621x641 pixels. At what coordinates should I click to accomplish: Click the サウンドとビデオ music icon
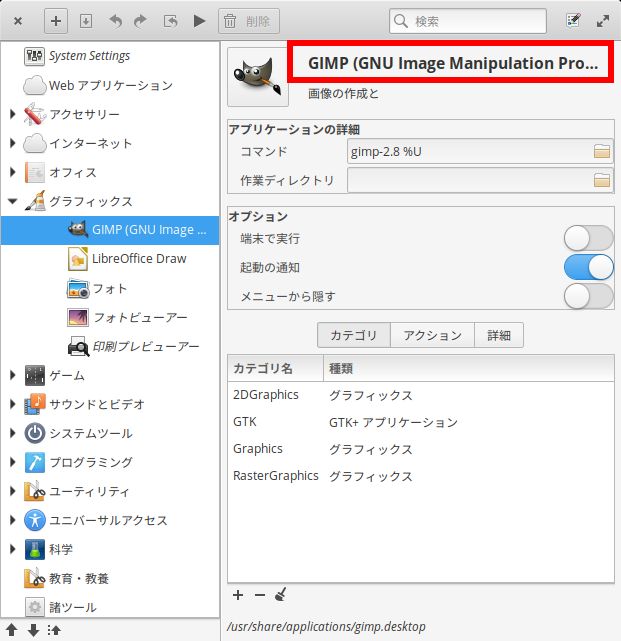[35, 404]
